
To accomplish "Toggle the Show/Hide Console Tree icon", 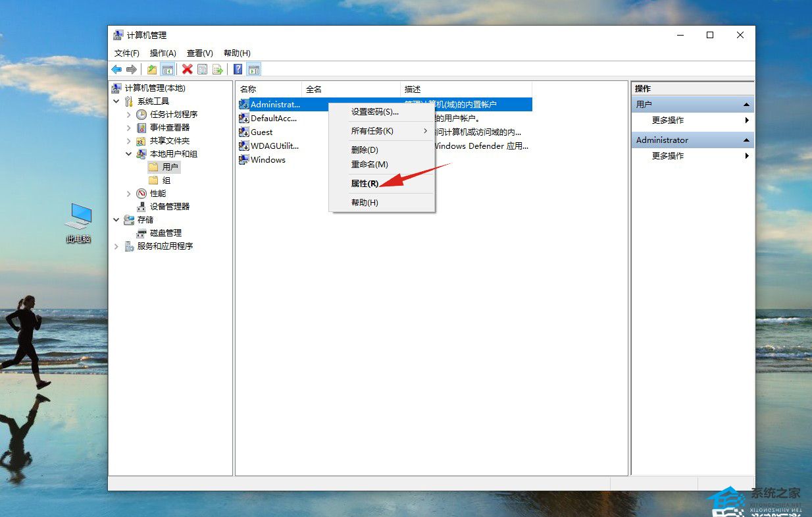I will pyautogui.click(x=168, y=69).
